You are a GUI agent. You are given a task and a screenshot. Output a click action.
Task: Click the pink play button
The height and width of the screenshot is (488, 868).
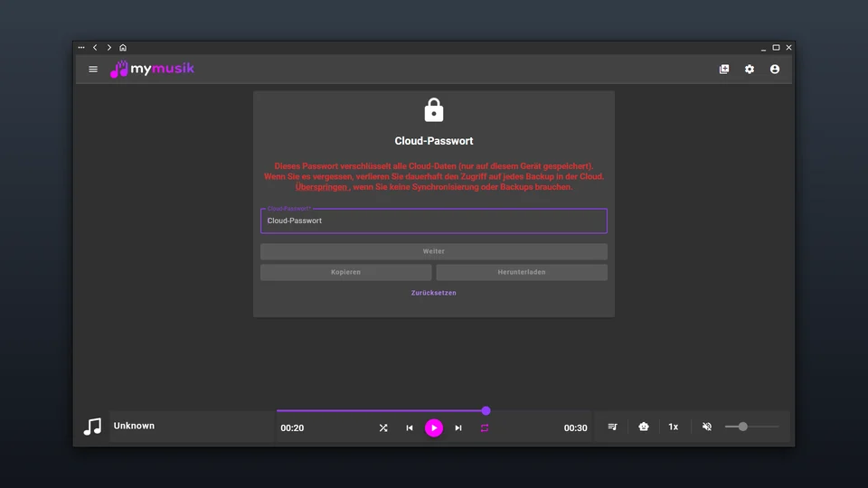click(434, 427)
